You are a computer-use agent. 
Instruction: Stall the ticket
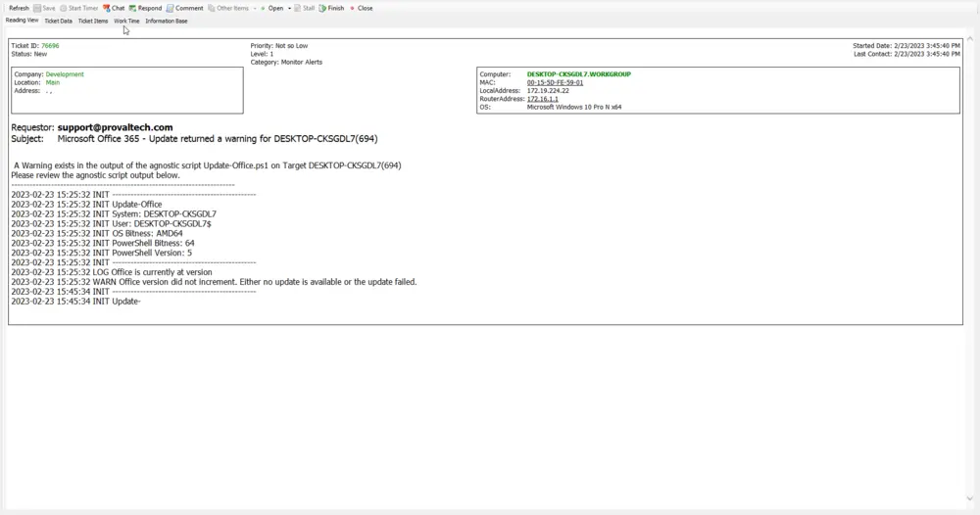305,8
